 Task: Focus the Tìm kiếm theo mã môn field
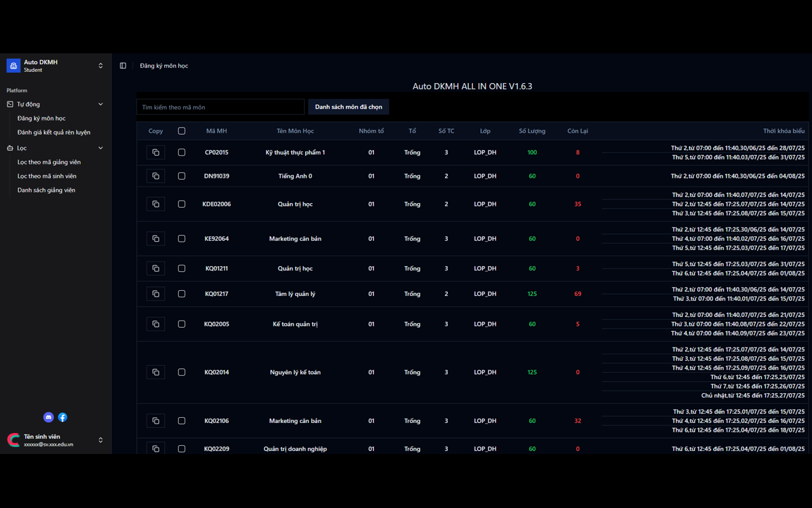(x=220, y=107)
